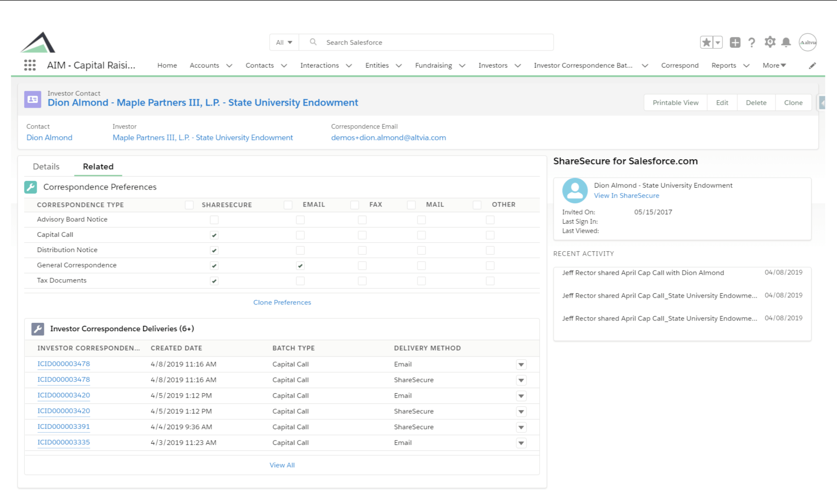Toggle the FAX column header checkbox
The height and width of the screenshot is (504, 837).
(354, 205)
